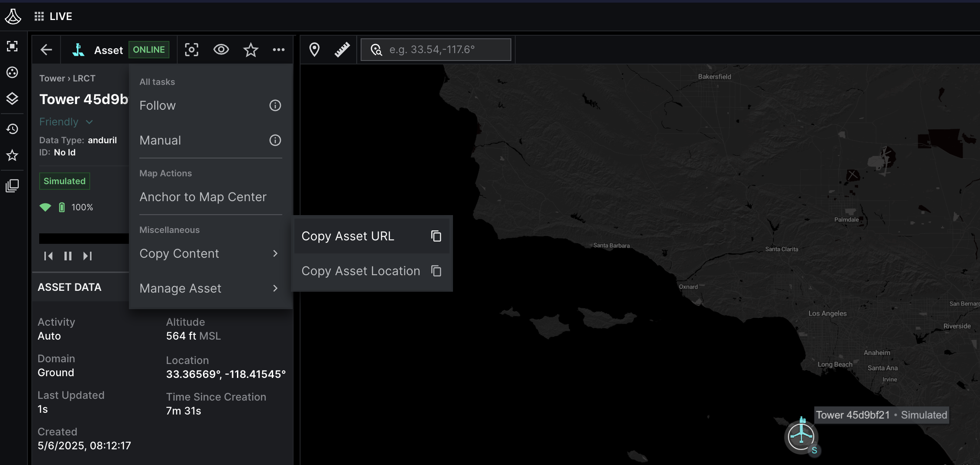Click the Anduril logo in the top bar
980x465 pixels.
[13, 16]
